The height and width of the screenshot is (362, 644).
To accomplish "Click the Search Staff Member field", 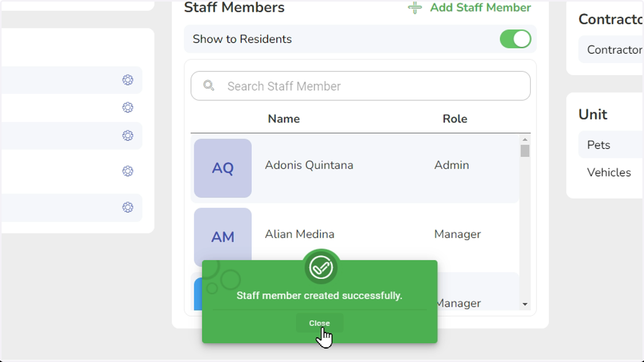I will (361, 86).
